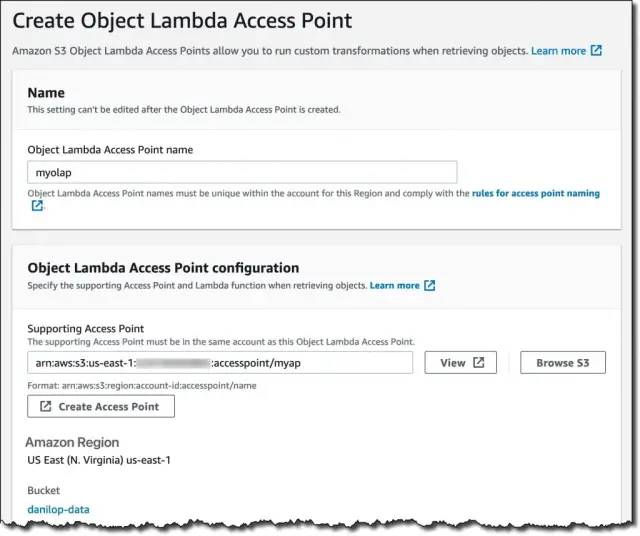Click external icon after access point naming rules

[37, 207]
